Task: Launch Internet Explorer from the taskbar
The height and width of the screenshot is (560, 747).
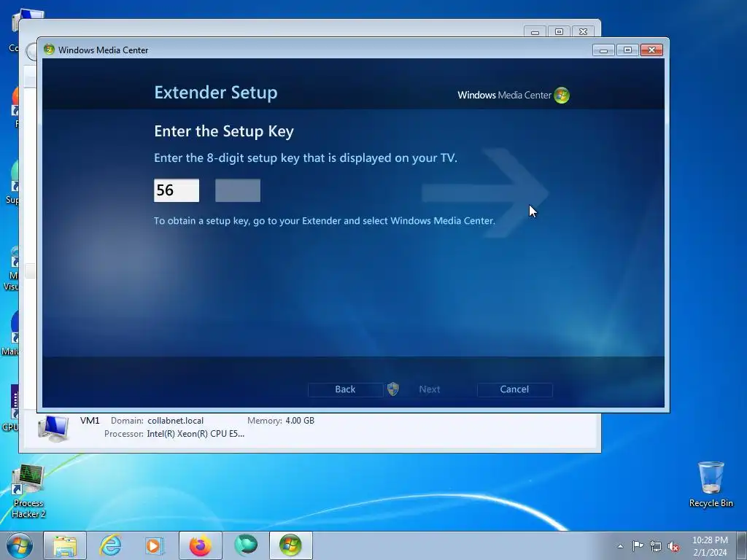Action: click(x=110, y=545)
